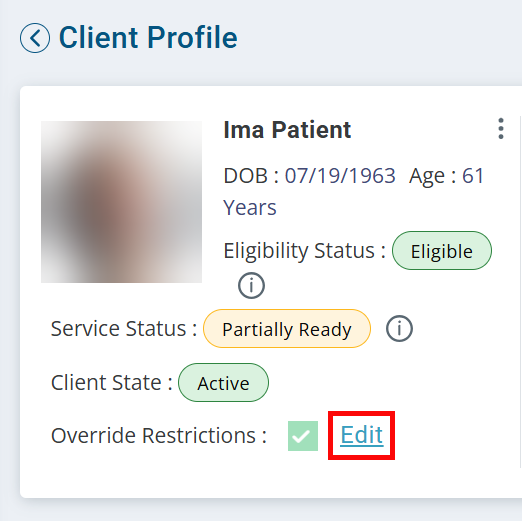Click the Eligibility Status label

tap(304, 251)
